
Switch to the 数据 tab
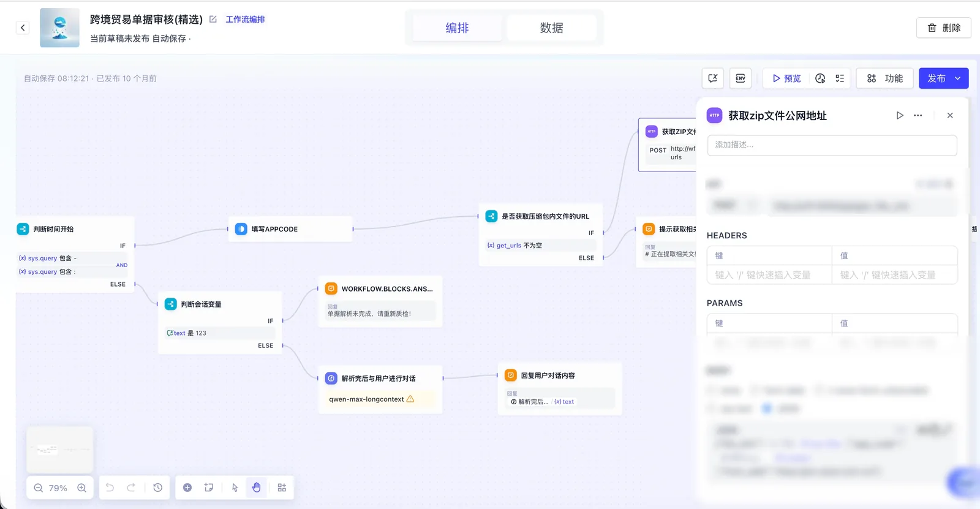click(x=551, y=28)
